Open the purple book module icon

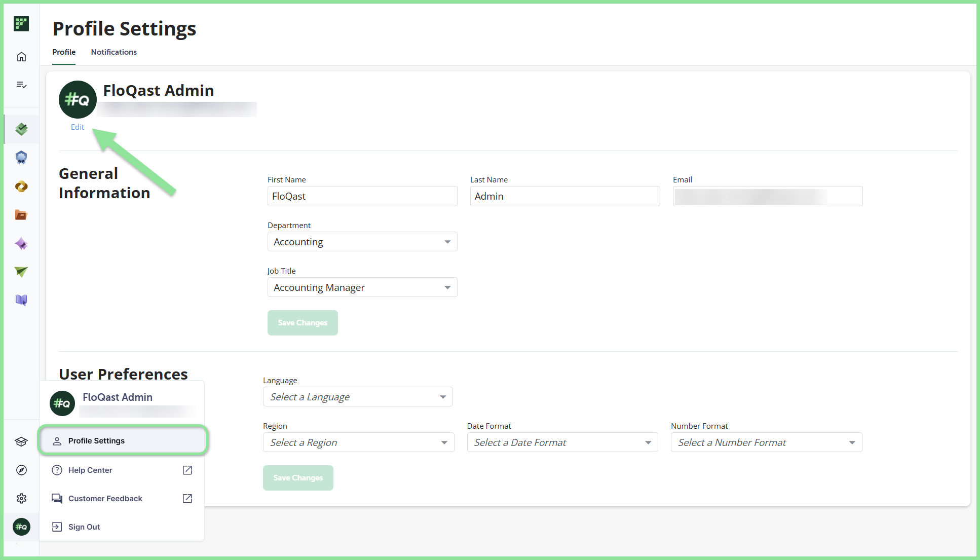[21, 300]
